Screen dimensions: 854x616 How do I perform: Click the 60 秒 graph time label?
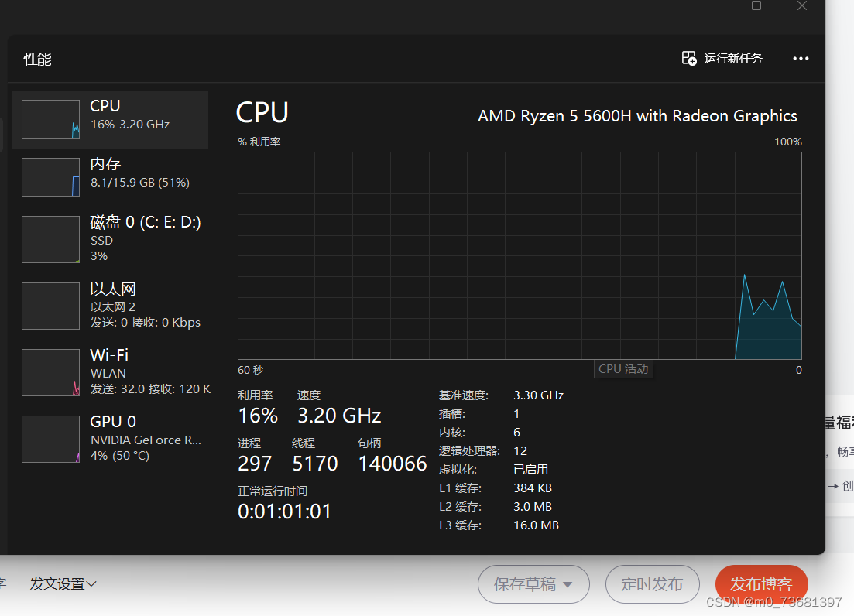pos(251,370)
